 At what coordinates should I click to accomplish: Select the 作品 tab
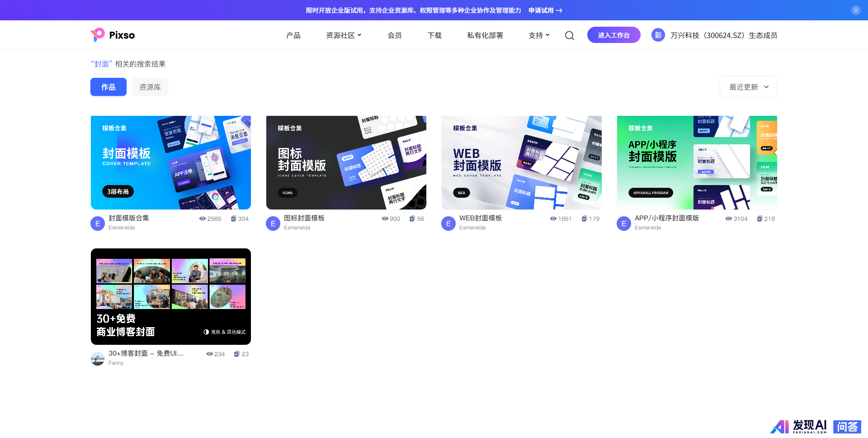pyautogui.click(x=108, y=87)
